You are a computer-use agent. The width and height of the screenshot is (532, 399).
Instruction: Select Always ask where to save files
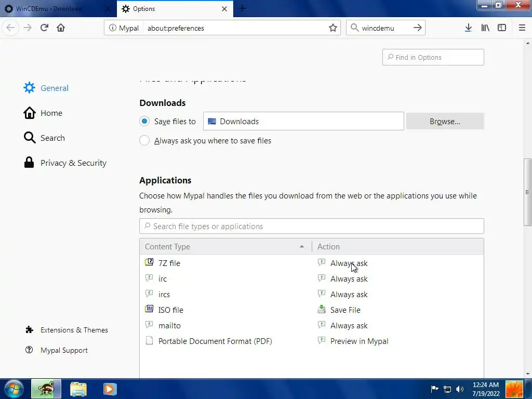(144, 140)
